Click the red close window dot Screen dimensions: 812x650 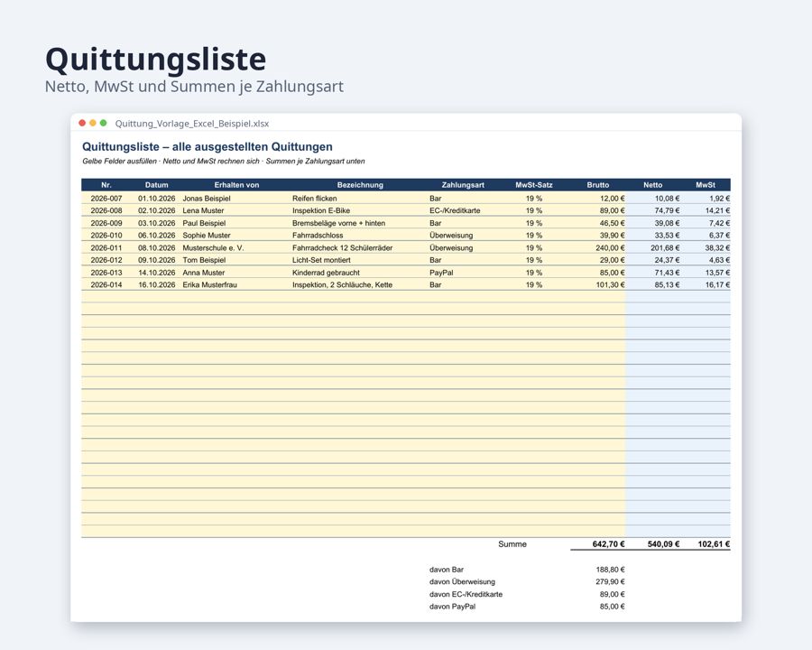[x=82, y=123]
